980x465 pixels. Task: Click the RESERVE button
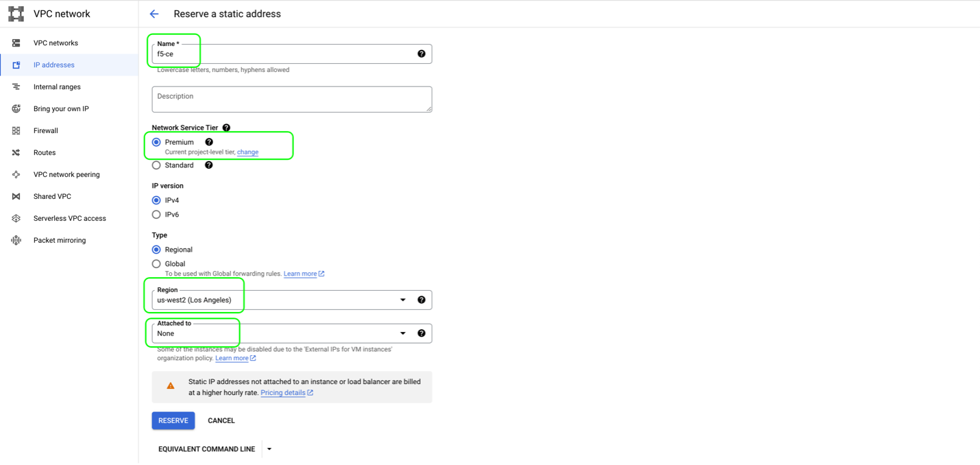(173, 420)
